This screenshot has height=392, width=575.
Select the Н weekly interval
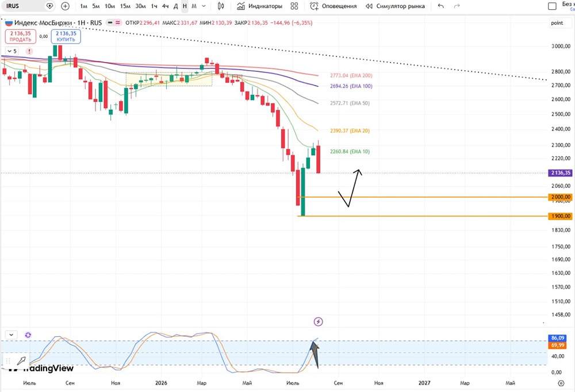[x=185, y=6]
